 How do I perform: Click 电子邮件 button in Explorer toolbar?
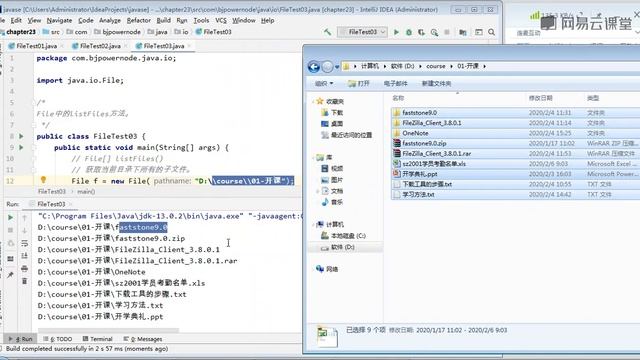coord(396,84)
